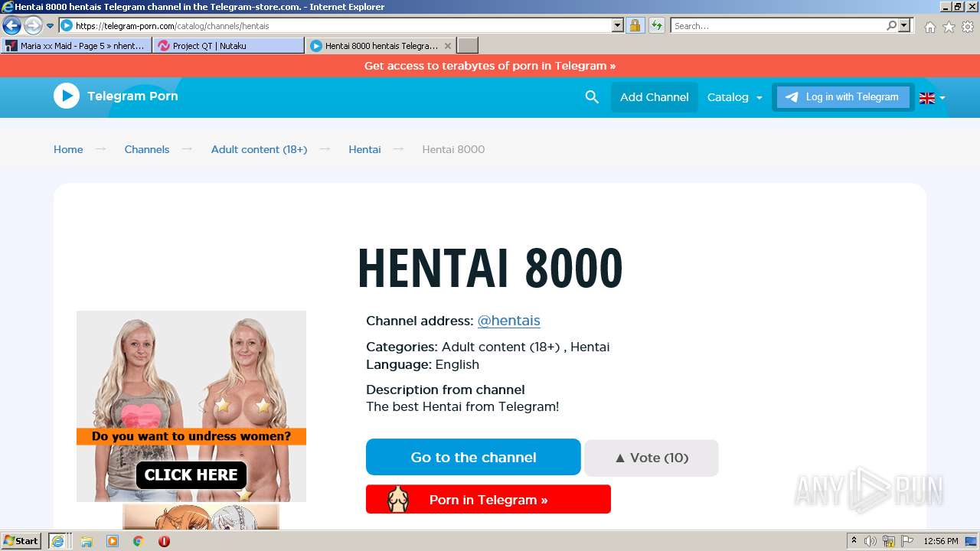Open the media player taskbar icon
This screenshot has height=551, width=980.
pyautogui.click(x=113, y=541)
